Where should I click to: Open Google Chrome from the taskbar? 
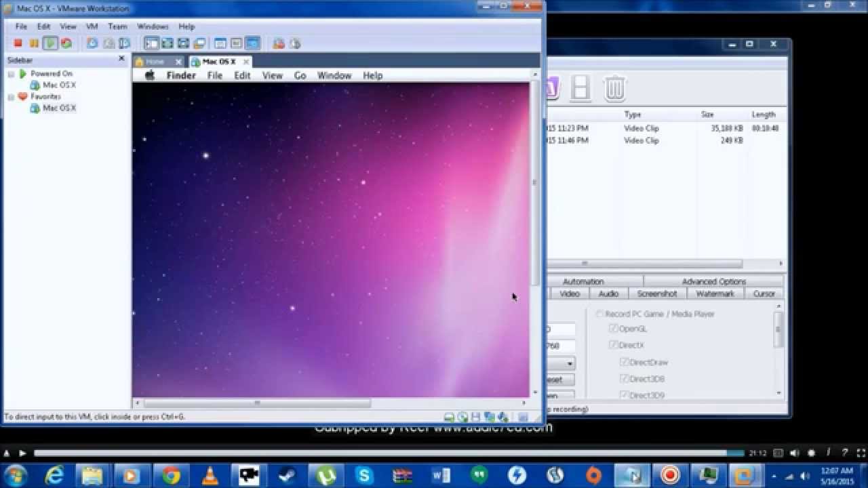coord(171,475)
